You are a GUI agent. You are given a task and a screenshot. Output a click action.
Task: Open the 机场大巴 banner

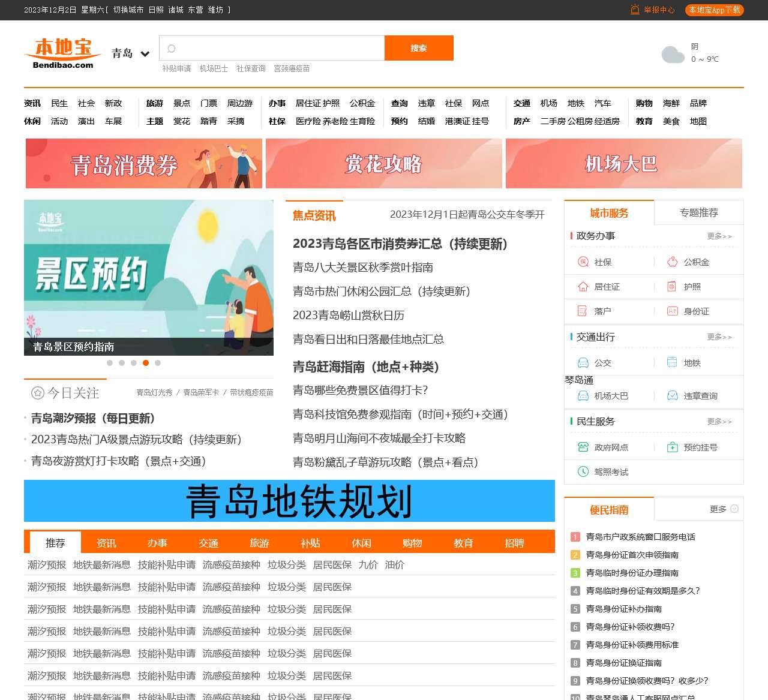click(x=624, y=164)
